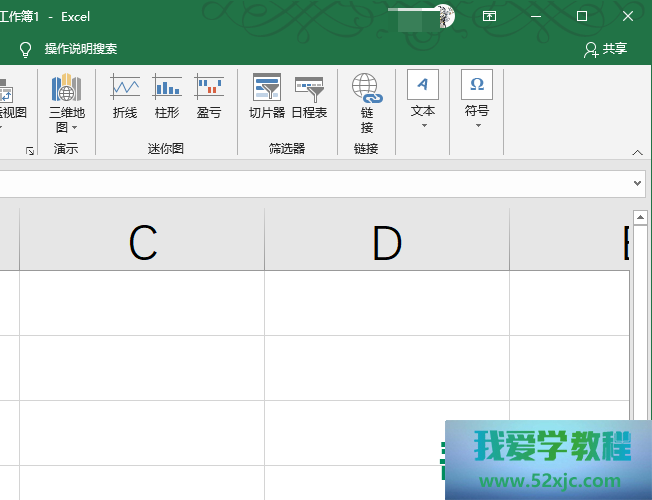This screenshot has width=652, height=500.
Task: Click the lightbulb Tell Me icon
Action: click(x=26, y=49)
